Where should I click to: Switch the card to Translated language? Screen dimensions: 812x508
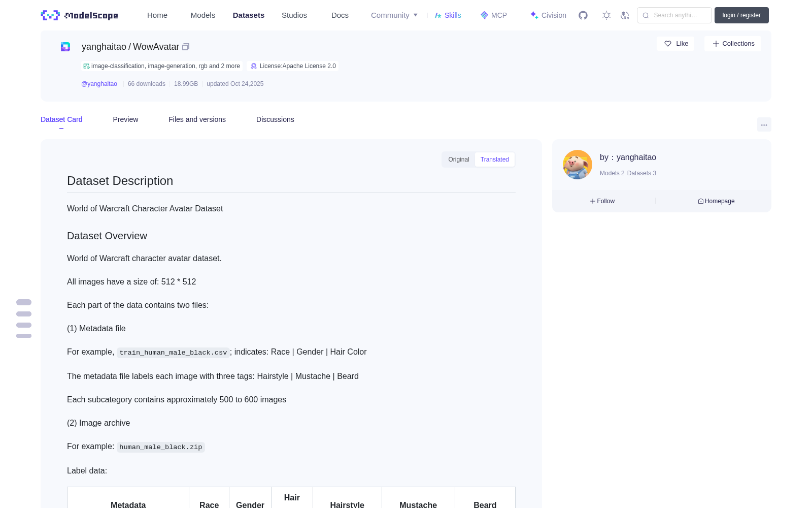pyautogui.click(x=495, y=160)
